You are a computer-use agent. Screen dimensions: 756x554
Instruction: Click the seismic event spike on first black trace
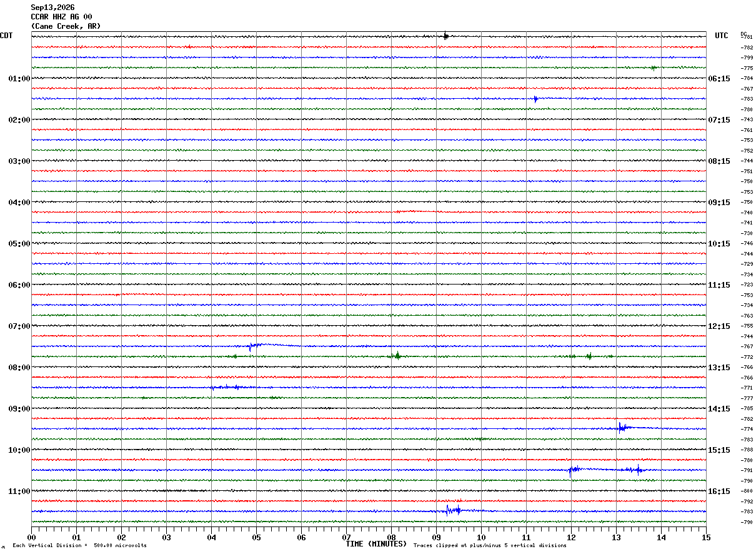(x=445, y=36)
